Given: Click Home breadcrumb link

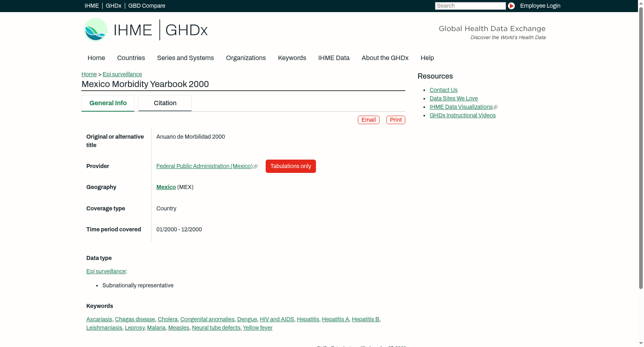Looking at the screenshot, I should (x=89, y=74).
